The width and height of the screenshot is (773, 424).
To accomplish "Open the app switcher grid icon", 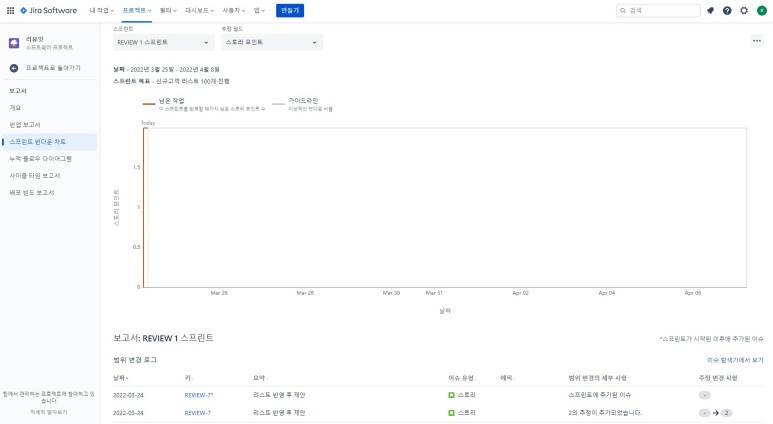I will [9, 10].
